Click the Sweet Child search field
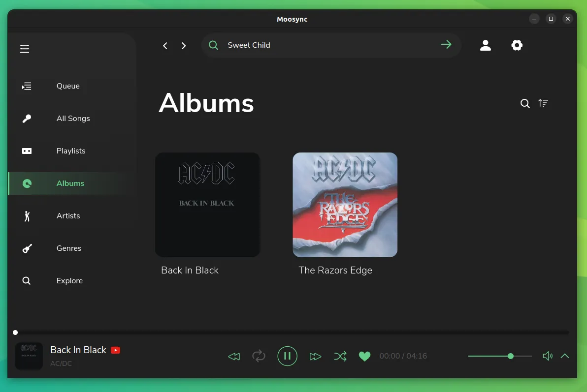The width and height of the screenshot is (587, 392). pyautogui.click(x=331, y=45)
